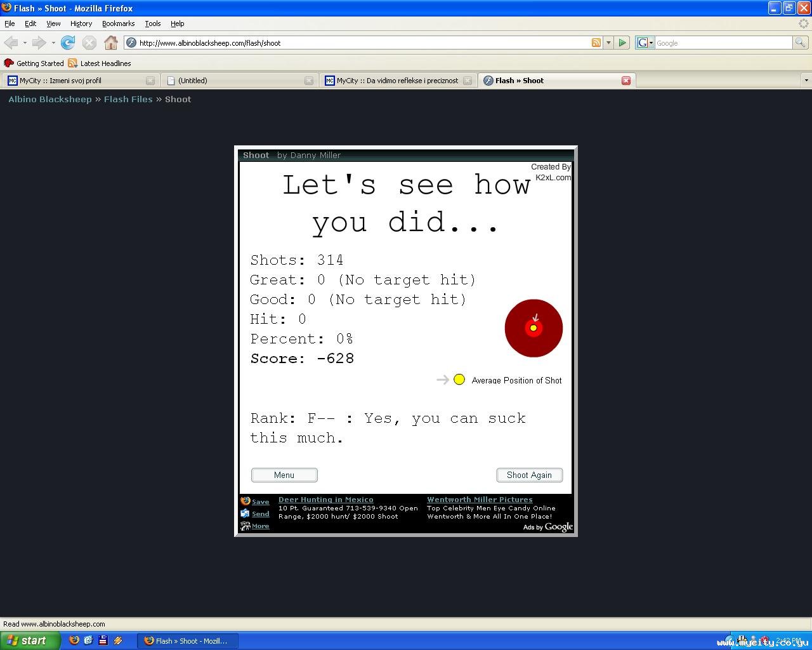Click the Google search box
The height and width of the screenshot is (650, 812).
point(723,43)
